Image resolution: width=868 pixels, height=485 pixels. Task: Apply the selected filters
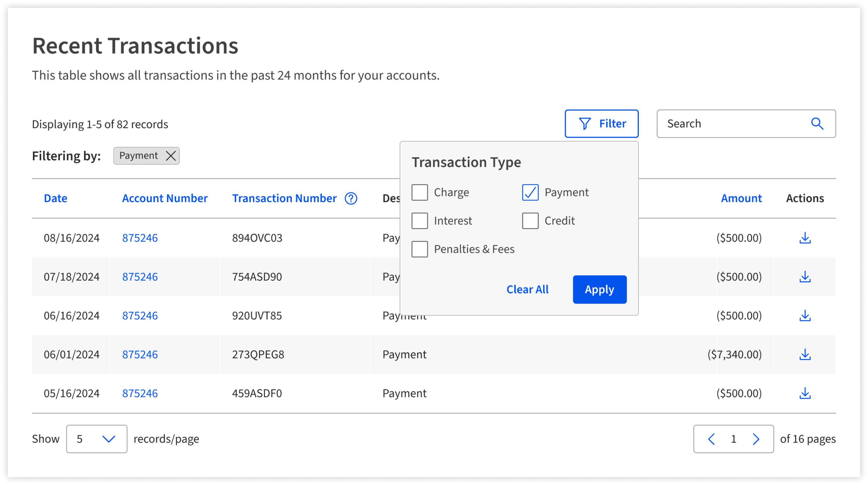[599, 289]
